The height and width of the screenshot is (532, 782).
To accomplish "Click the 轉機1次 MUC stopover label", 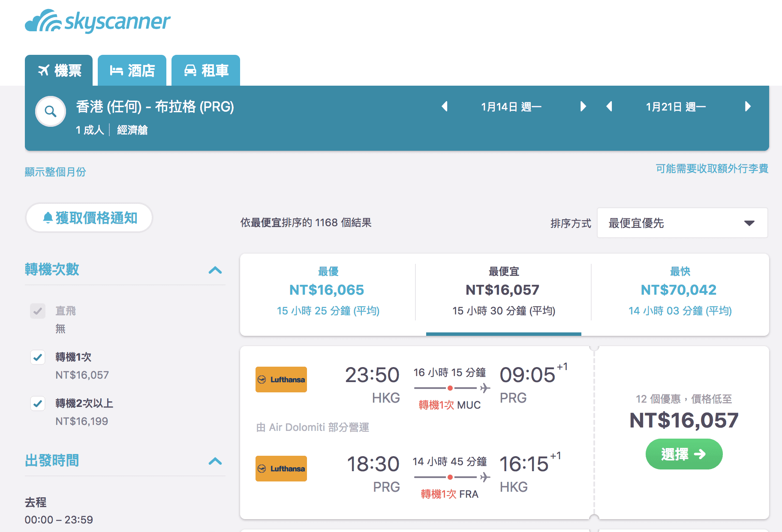I will pos(449,405).
